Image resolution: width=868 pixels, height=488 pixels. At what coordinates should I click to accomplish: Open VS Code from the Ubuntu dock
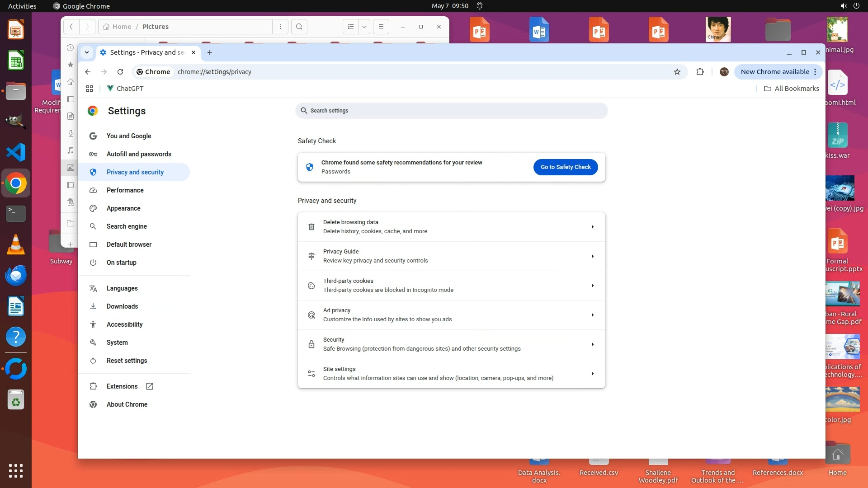(x=16, y=152)
